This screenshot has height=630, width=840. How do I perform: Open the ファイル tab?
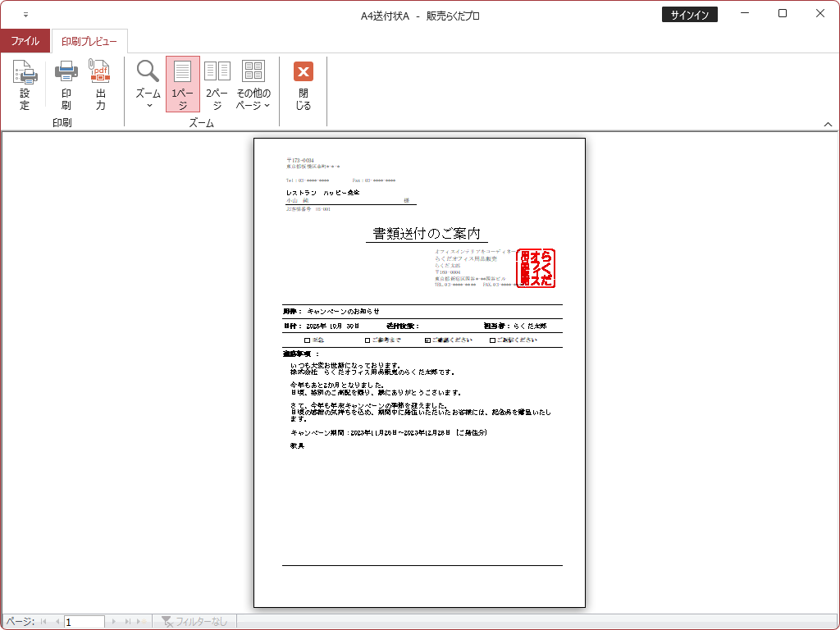click(25, 41)
